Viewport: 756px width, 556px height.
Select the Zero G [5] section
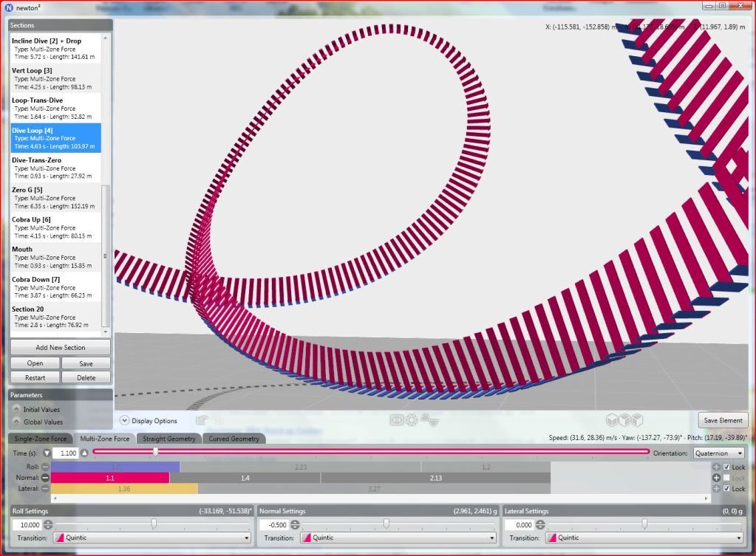(x=56, y=198)
